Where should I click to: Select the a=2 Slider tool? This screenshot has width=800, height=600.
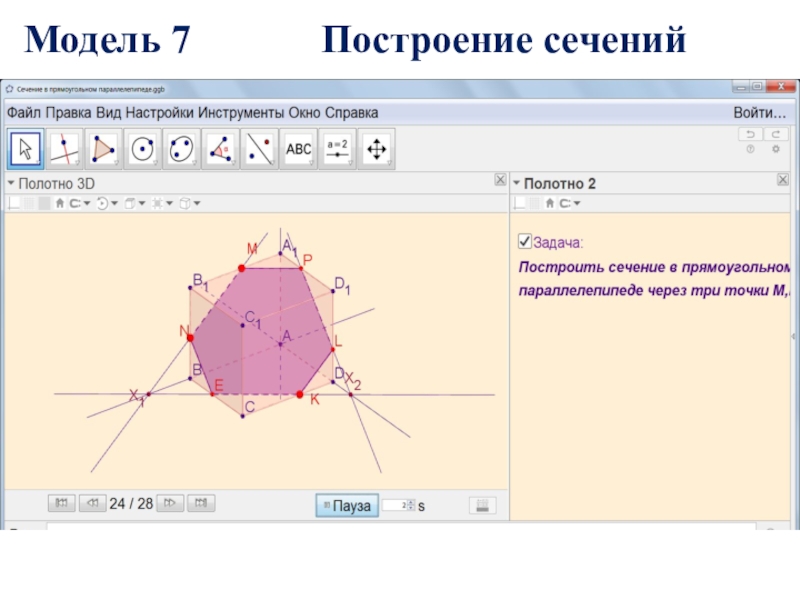[x=337, y=149]
